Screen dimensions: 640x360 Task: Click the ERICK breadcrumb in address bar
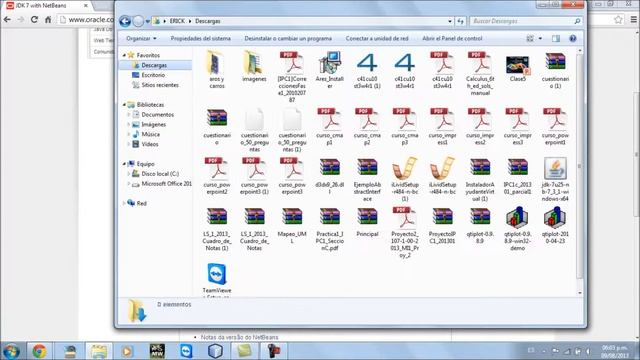pyautogui.click(x=177, y=21)
